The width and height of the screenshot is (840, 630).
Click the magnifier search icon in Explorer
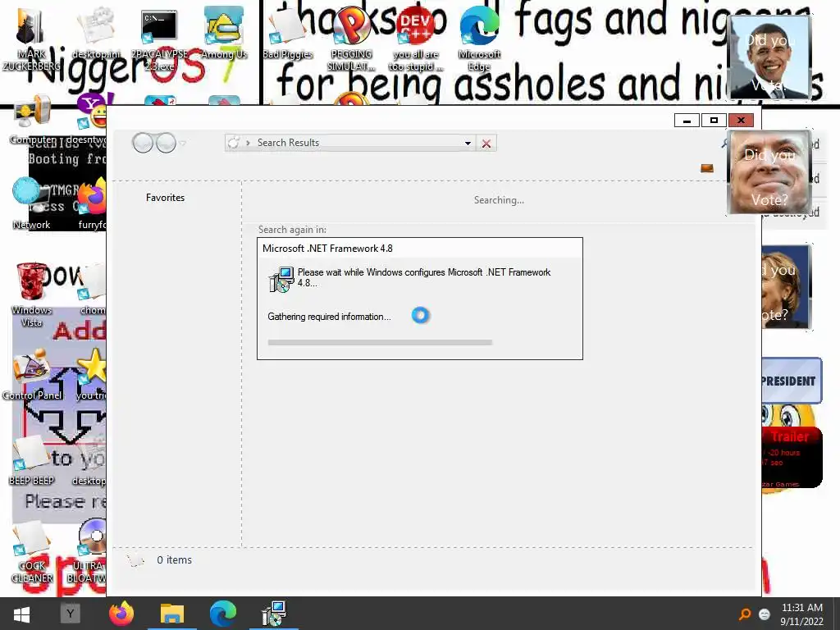pyautogui.click(x=724, y=143)
